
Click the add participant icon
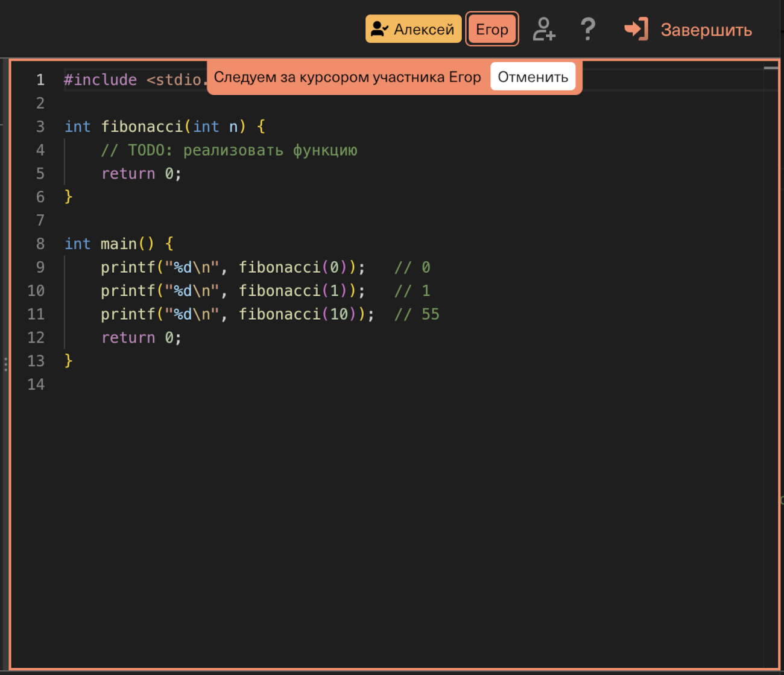click(x=543, y=29)
